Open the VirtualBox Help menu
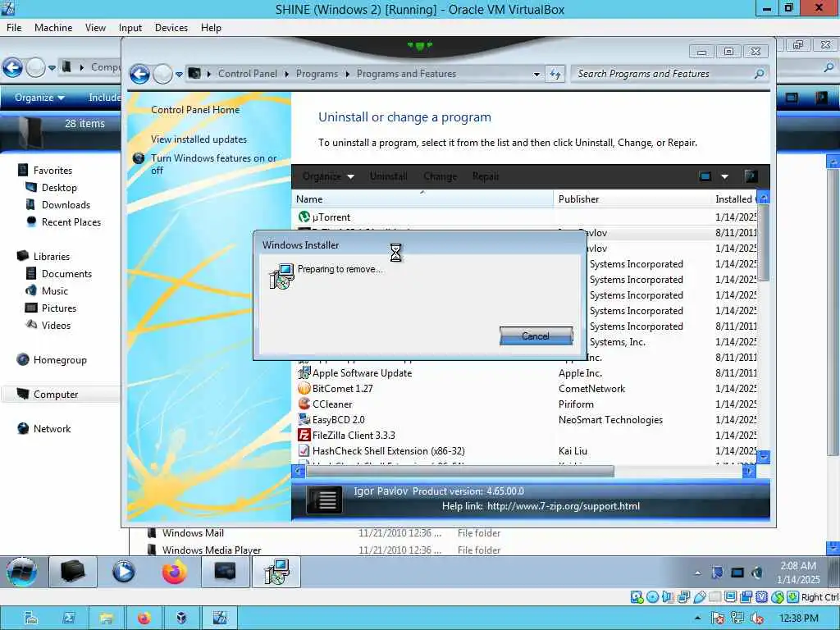The width and height of the screenshot is (840, 630). [211, 28]
